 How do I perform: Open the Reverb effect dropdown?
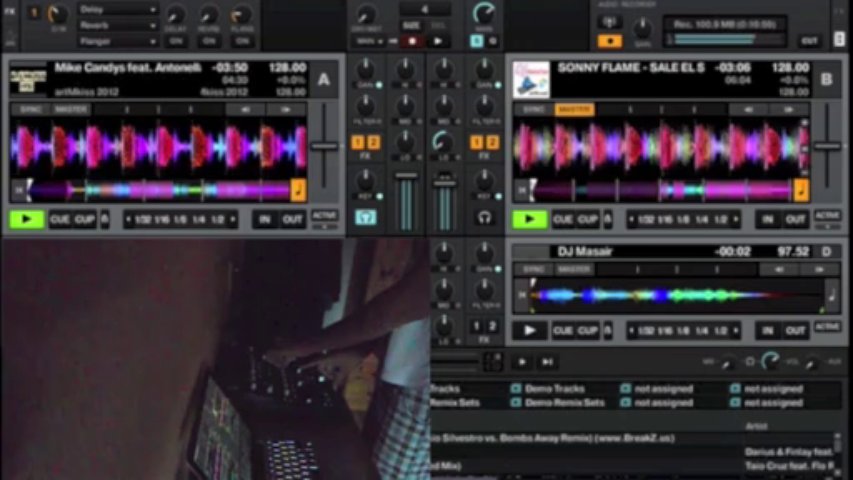tap(118, 25)
